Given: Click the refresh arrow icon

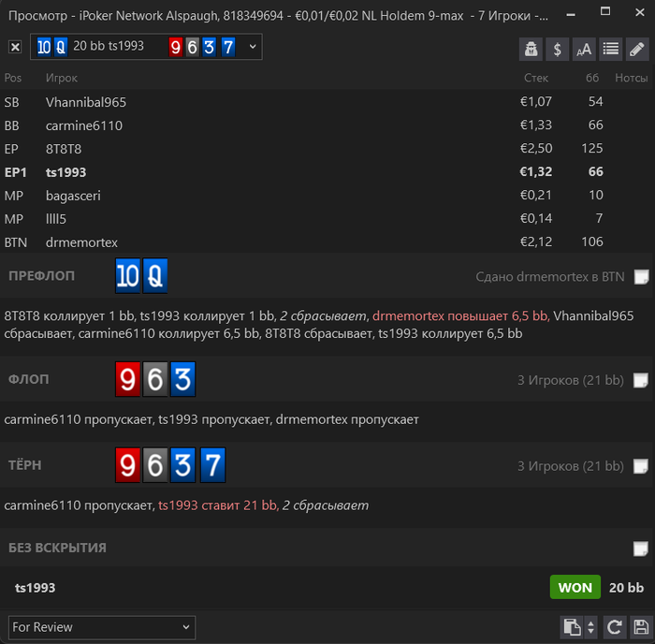Looking at the screenshot, I should pyautogui.click(x=615, y=627).
